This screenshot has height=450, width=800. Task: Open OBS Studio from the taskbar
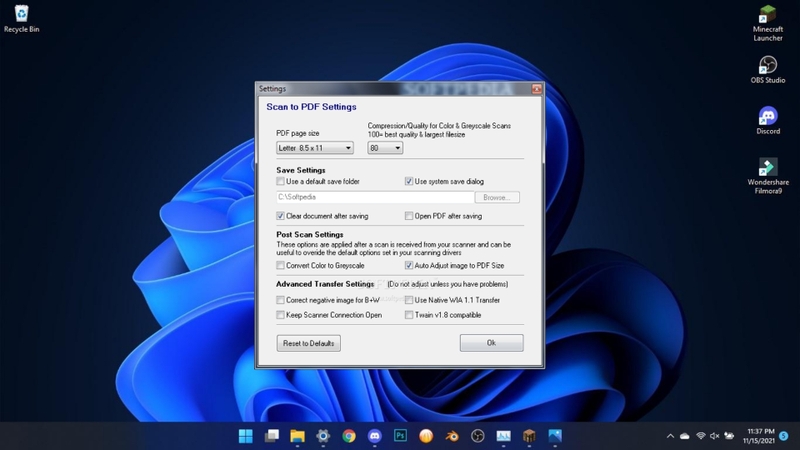pyautogui.click(x=478, y=436)
